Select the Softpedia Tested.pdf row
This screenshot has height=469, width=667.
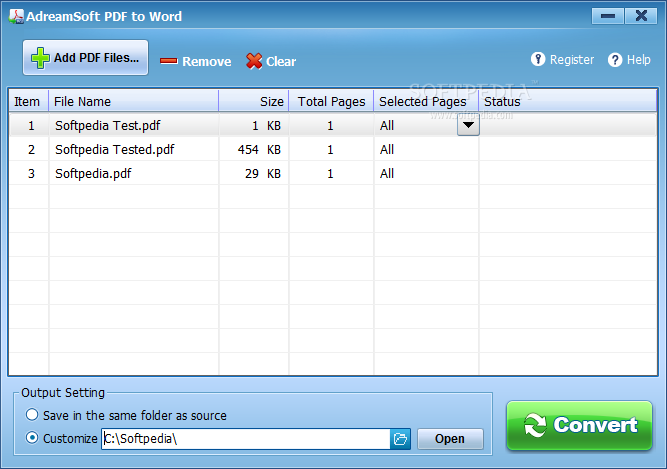tap(114, 150)
